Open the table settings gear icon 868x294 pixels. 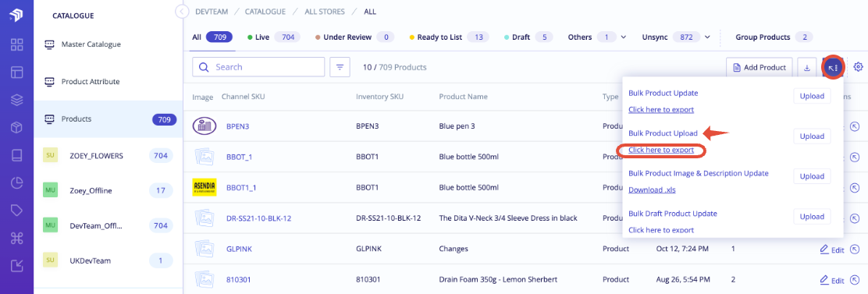pos(858,67)
